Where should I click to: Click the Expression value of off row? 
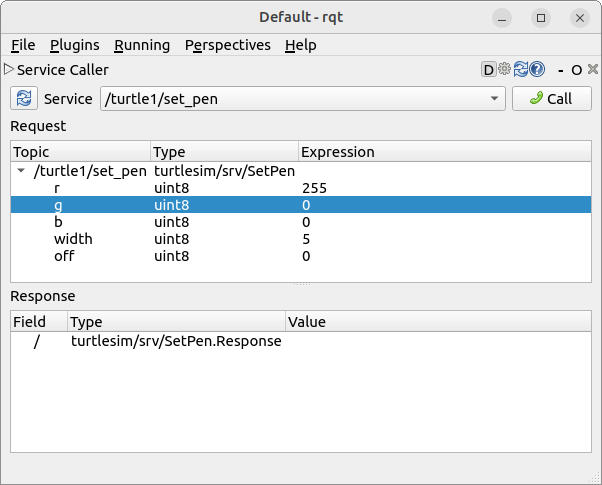[x=306, y=256]
